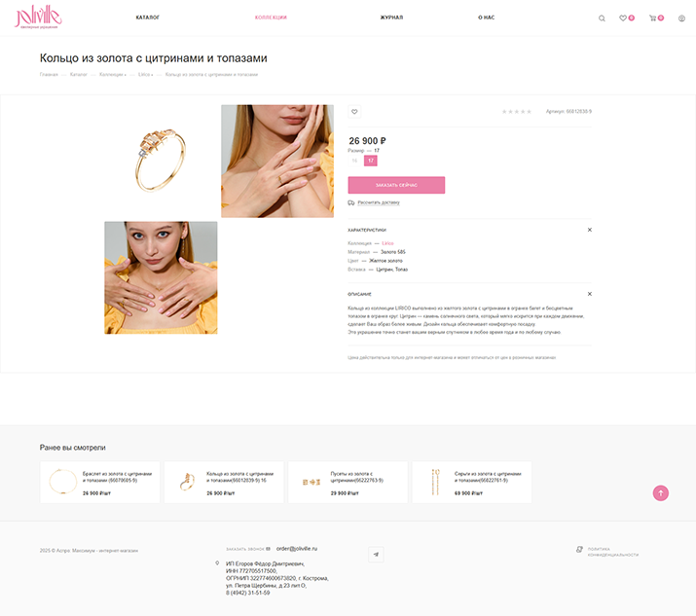The height and width of the screenshot is (616, 696).
Task: Select ring size 17
Action: [371, 161]
